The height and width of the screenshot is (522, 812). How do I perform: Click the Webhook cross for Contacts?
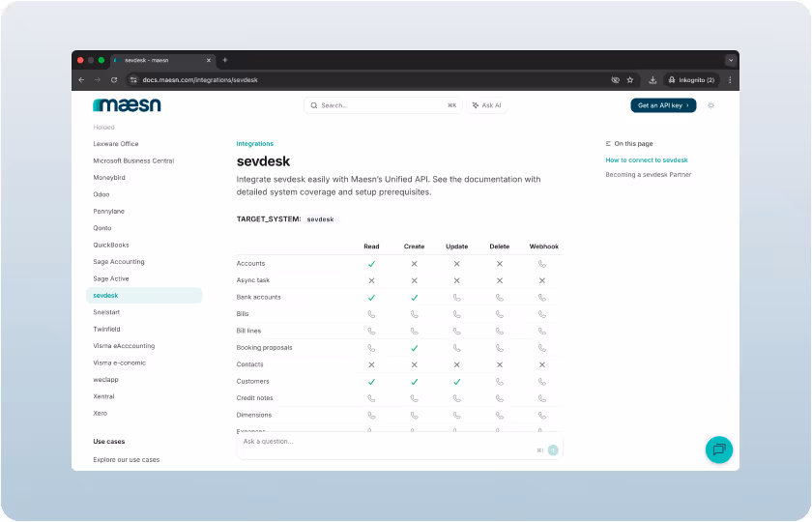coord(541,364)
